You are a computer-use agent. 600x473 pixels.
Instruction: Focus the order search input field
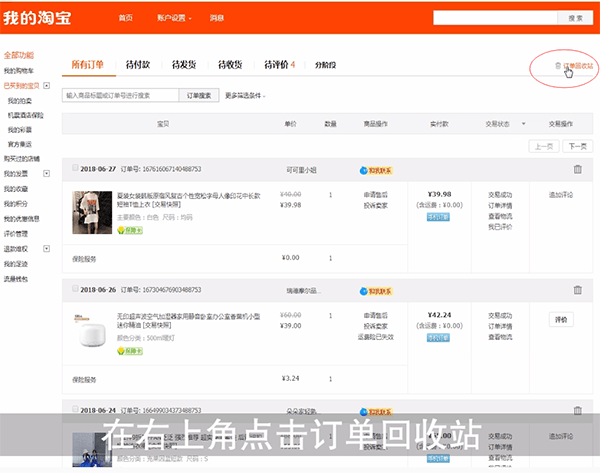pyautogui.click(x=120, y=96)
